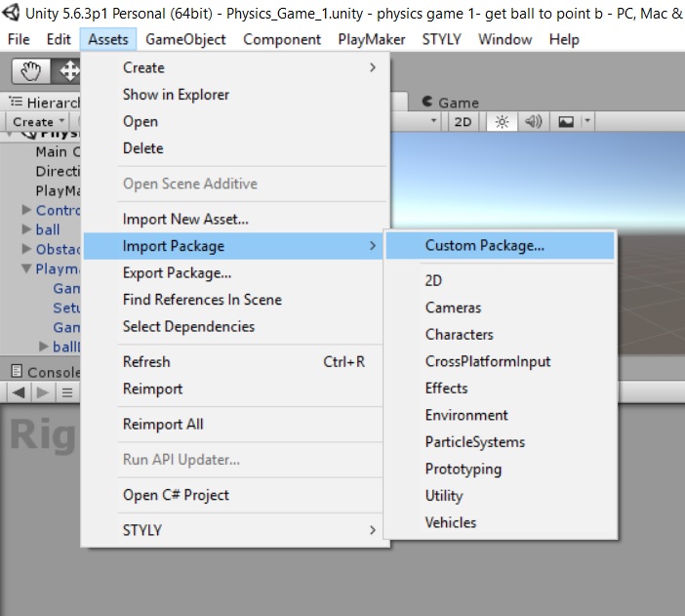Click list menu icon below Console
This screenshot has width=685, height=616.
[x=67, y=392]
